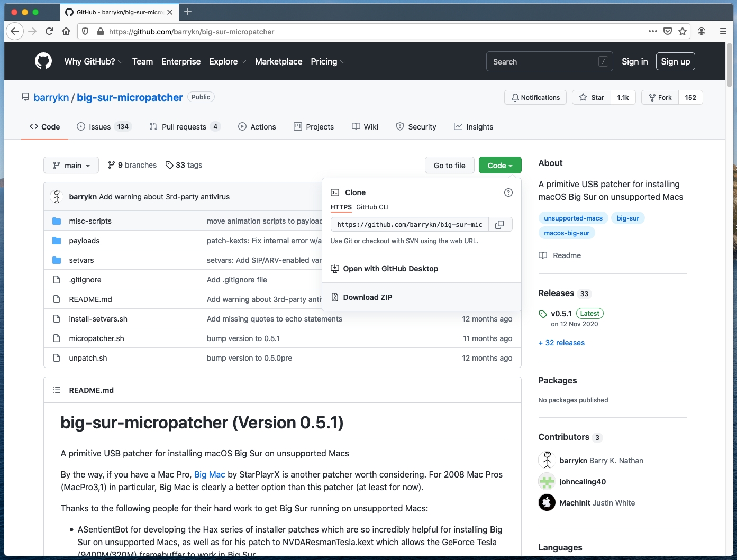The image size is (737, 560).
Task: Click barrykn contributor avatar in sidebar
Action: coord(547,461)
